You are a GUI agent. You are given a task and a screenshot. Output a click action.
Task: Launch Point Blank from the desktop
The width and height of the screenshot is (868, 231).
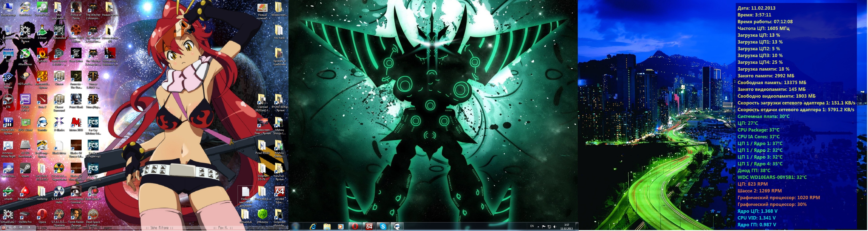(x=76, y=101)
